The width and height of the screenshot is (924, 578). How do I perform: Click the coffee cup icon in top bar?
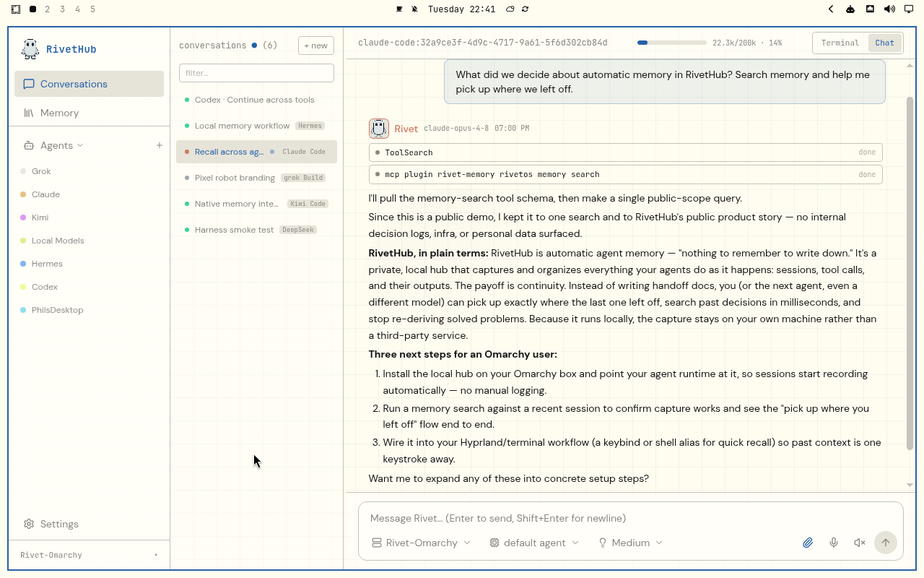coord(399,9)
